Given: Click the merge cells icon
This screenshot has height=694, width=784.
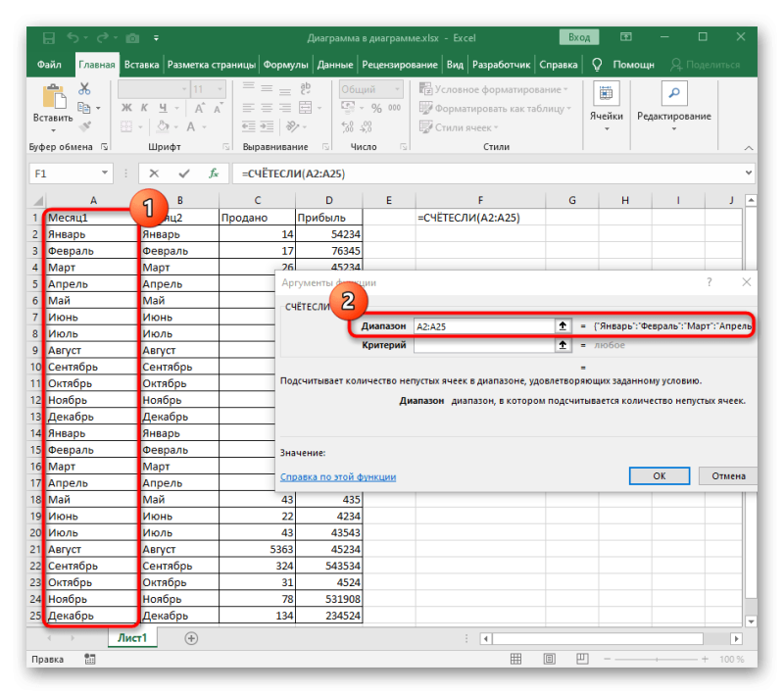Looking at the screenshot, I should tap(305, 108).
